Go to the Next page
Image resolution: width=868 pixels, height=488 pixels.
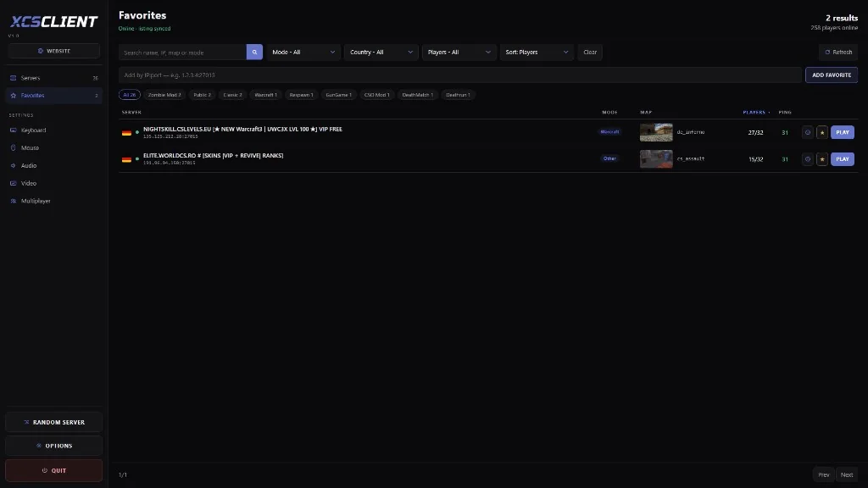(x=847, y=474)
